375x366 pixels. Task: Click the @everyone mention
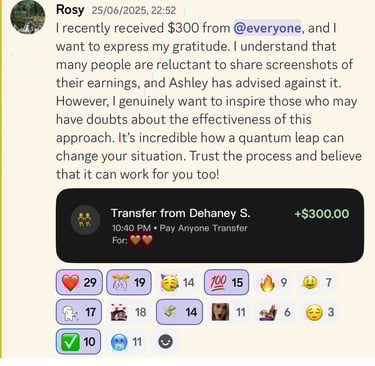[x=267, y=28]
